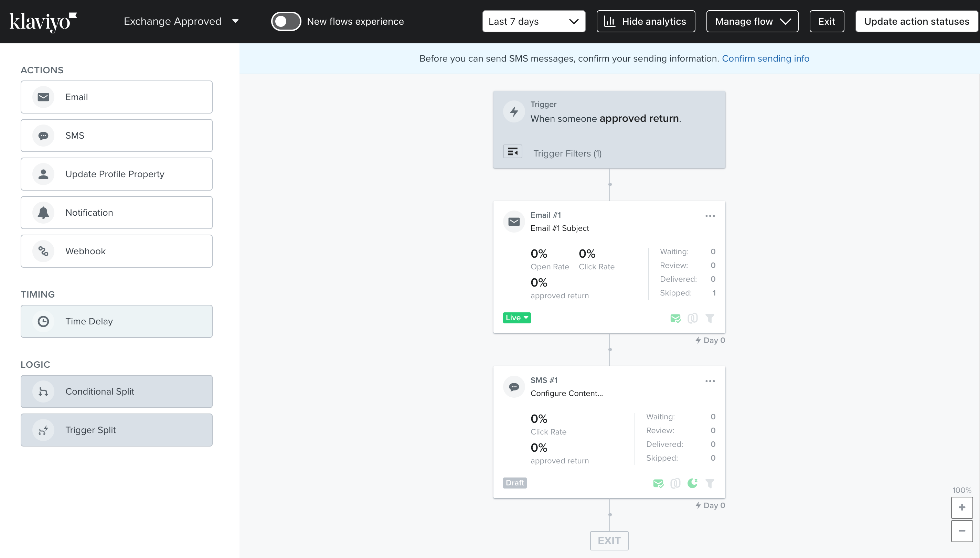Select the Notification bell action
The image size is (980, 558).
click(x=43, y=212)
